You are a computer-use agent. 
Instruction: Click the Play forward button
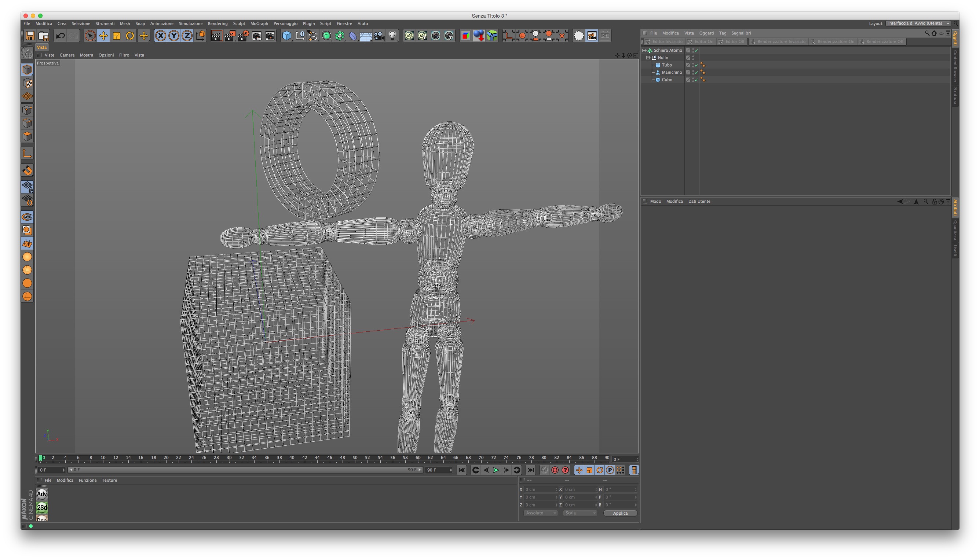[496, 470]
